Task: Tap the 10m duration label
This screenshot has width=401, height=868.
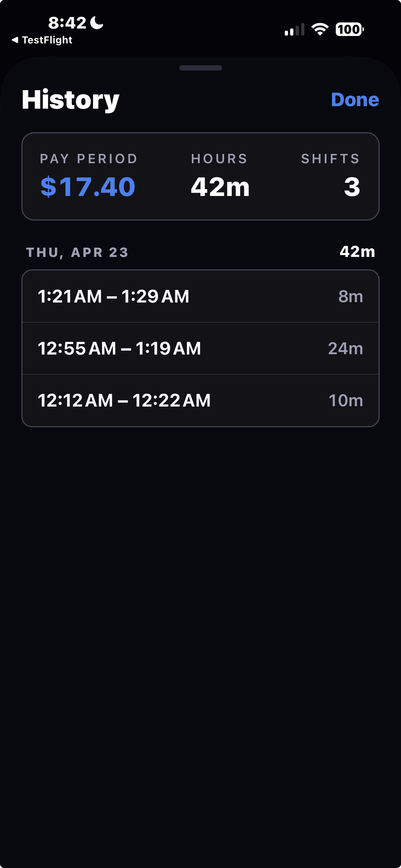Action: tap(345, 401)
